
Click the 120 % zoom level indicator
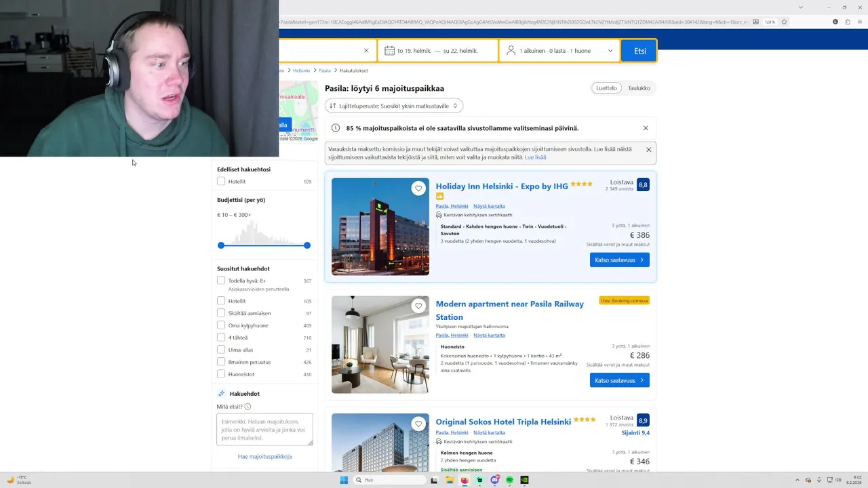click(x=770, y=22)
